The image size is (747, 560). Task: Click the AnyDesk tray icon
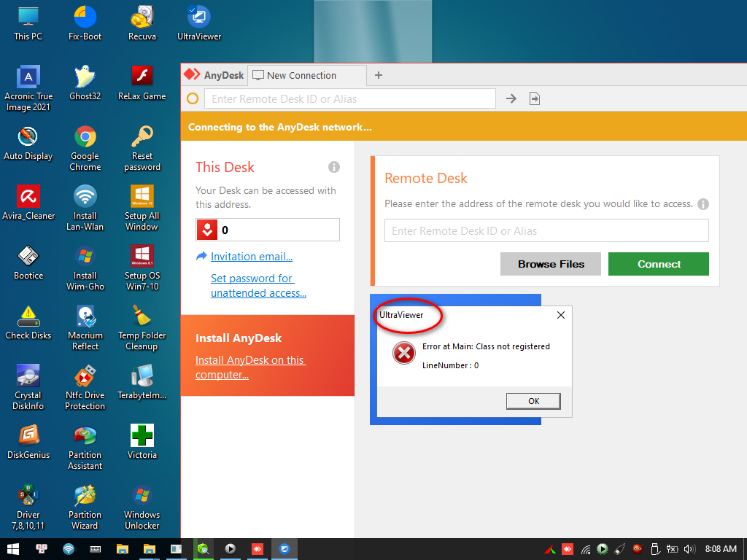(x=568, y=549)
